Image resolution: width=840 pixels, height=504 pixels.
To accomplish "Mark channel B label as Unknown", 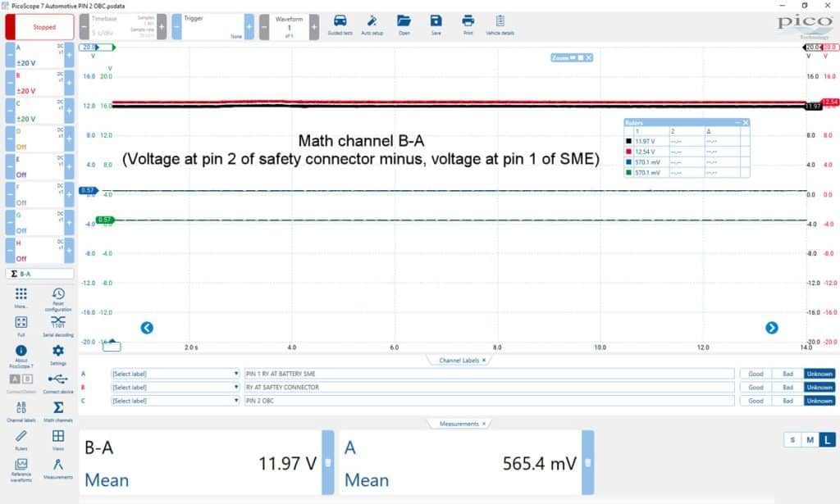I will pos(819,387).
